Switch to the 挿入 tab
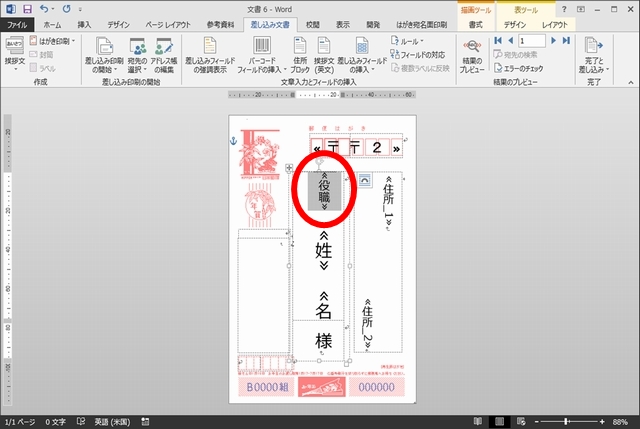640x429 pixels. [x=84, y=25]
